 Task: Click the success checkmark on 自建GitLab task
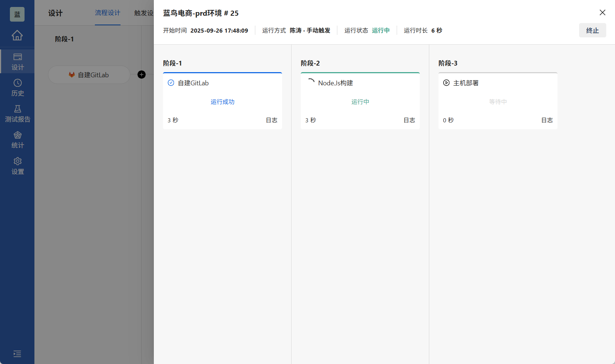click(x=171, y=83)
